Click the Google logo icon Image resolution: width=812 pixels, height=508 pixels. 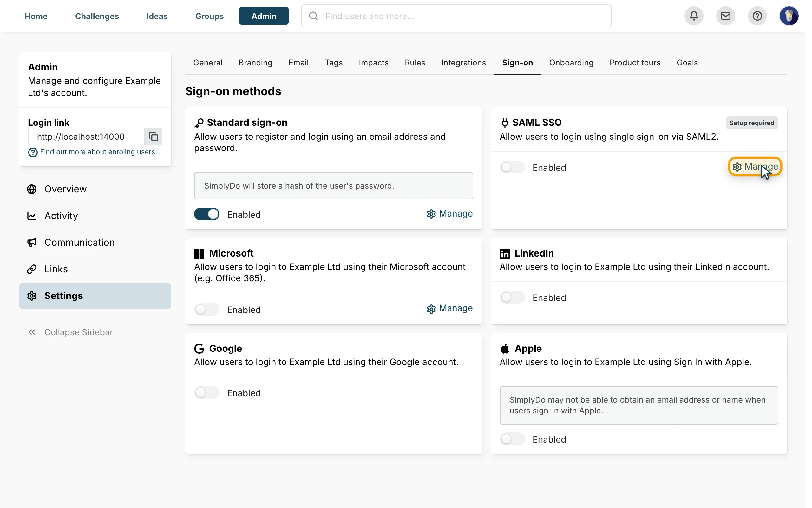coord(199,348)
